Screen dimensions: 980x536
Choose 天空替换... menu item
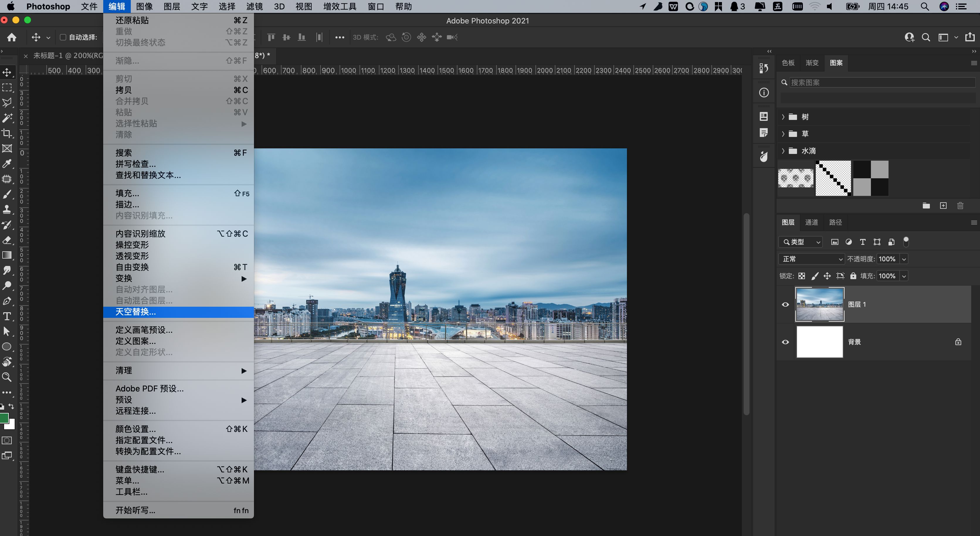point(178,312)
